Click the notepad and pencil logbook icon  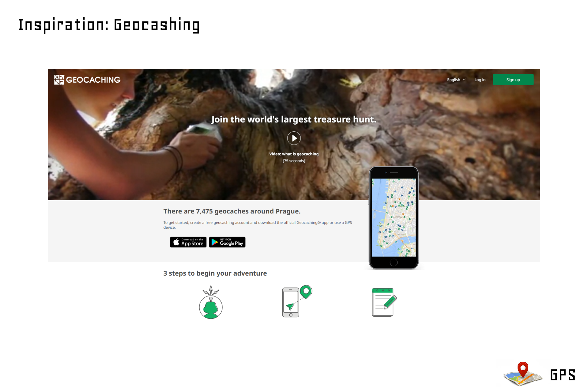(x=384, y=302)
